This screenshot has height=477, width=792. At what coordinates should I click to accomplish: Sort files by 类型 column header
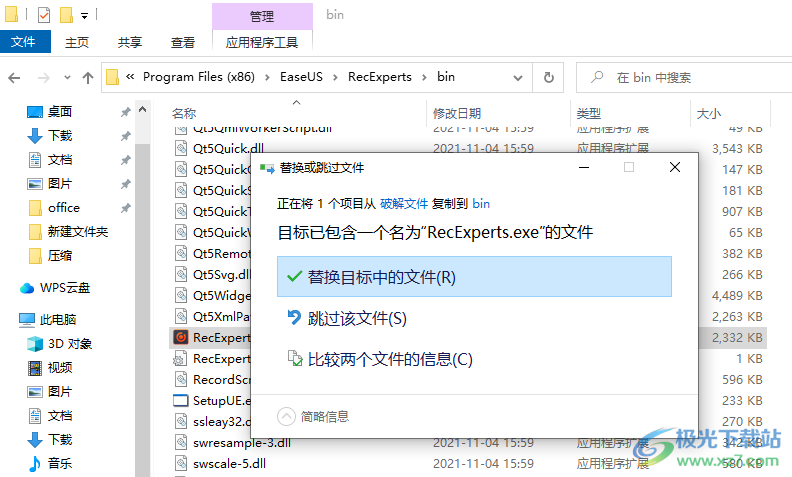point(589,114)
